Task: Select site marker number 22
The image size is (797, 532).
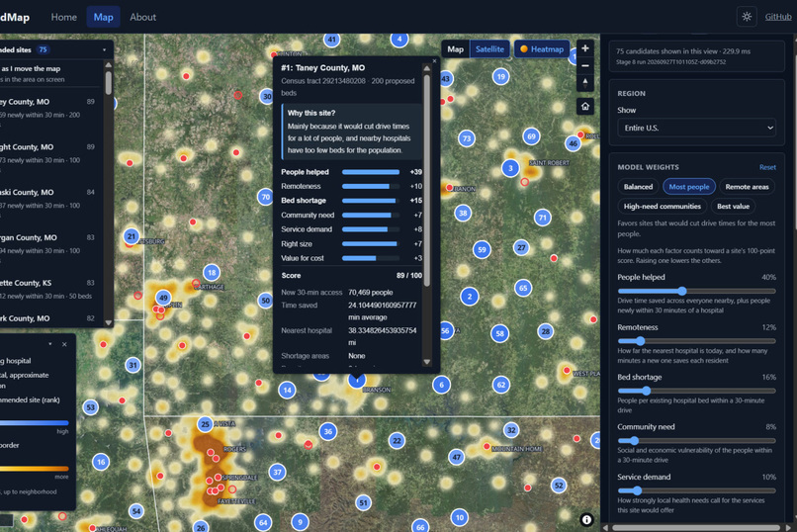Action: tap(397, 441)
